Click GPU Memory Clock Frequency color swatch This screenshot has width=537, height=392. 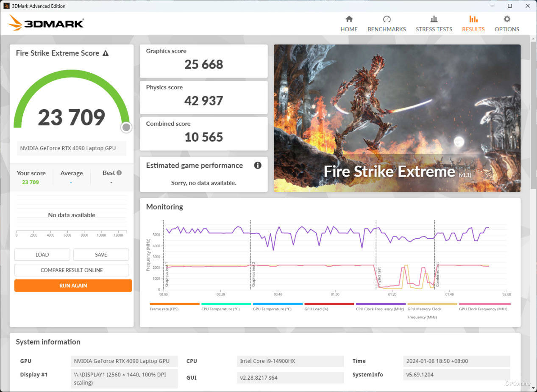[432, 304]
